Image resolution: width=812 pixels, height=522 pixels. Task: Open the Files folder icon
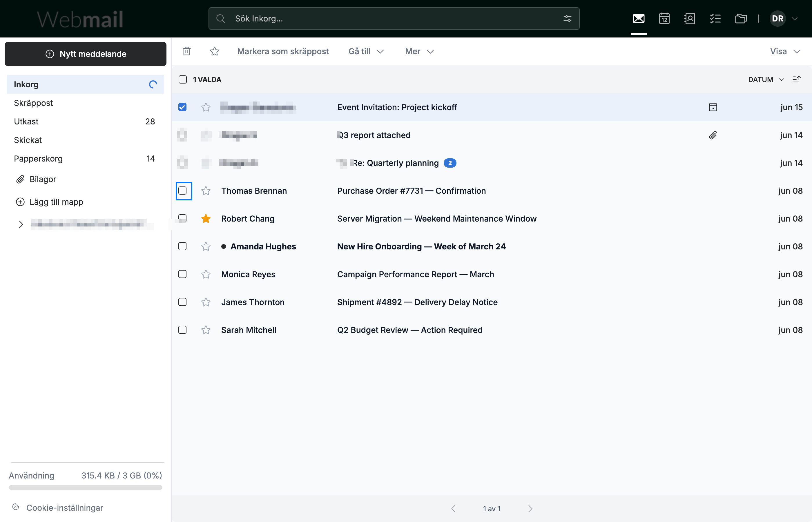pos(741,19)
